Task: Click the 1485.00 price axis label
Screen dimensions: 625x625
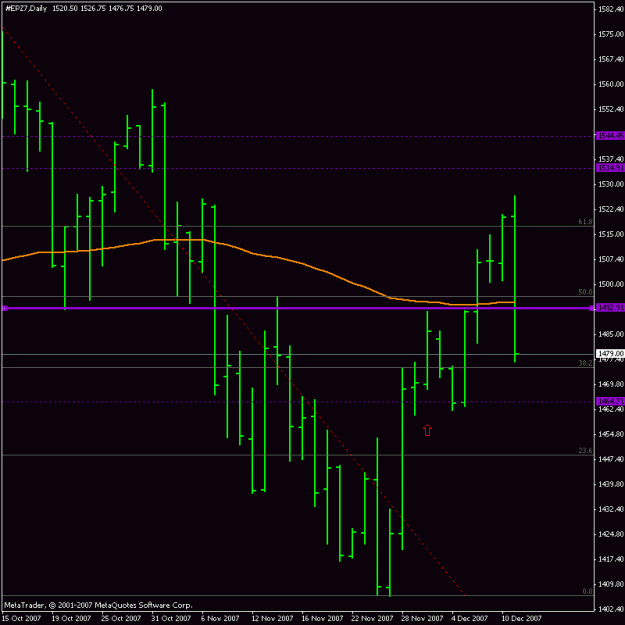Action: (x=611, y=334)
